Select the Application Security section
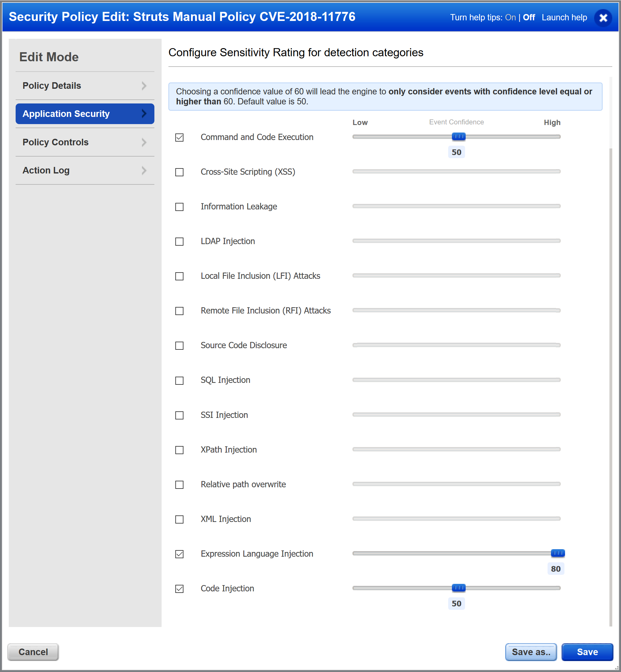 tap(85, 114)
